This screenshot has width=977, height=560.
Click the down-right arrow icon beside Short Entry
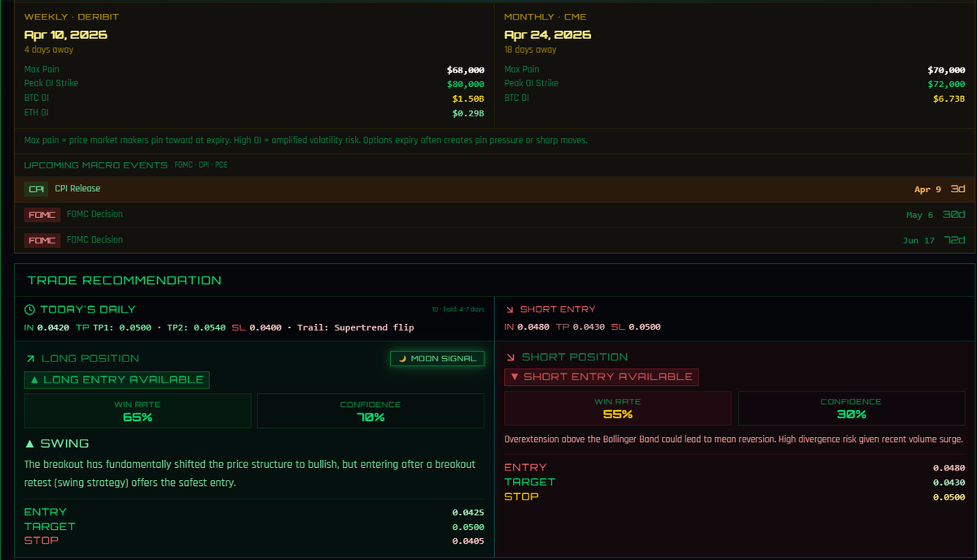(510, 310)
